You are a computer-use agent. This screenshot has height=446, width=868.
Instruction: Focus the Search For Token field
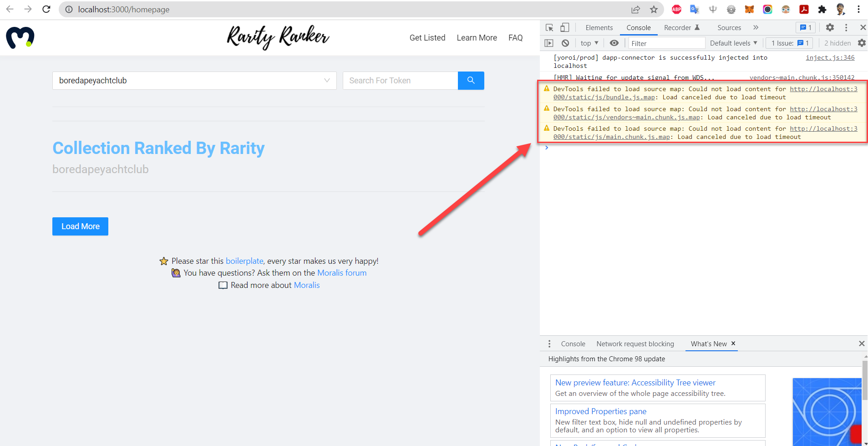click(x=400, y=81)
